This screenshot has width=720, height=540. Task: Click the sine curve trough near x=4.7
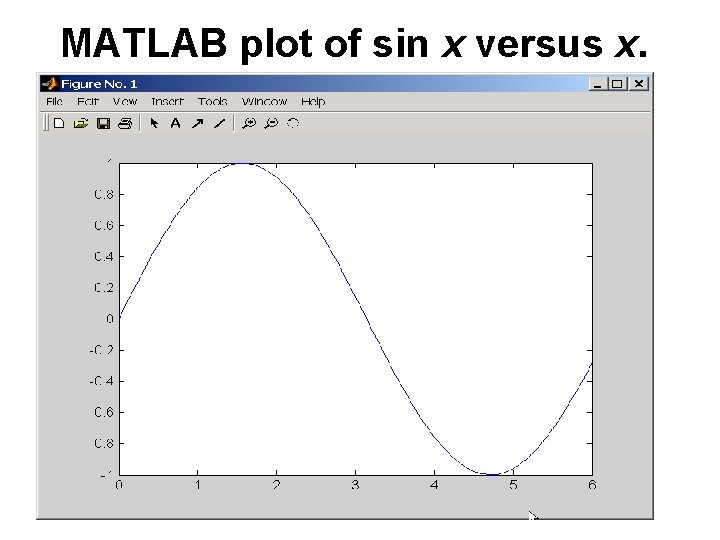pos(491,474)
